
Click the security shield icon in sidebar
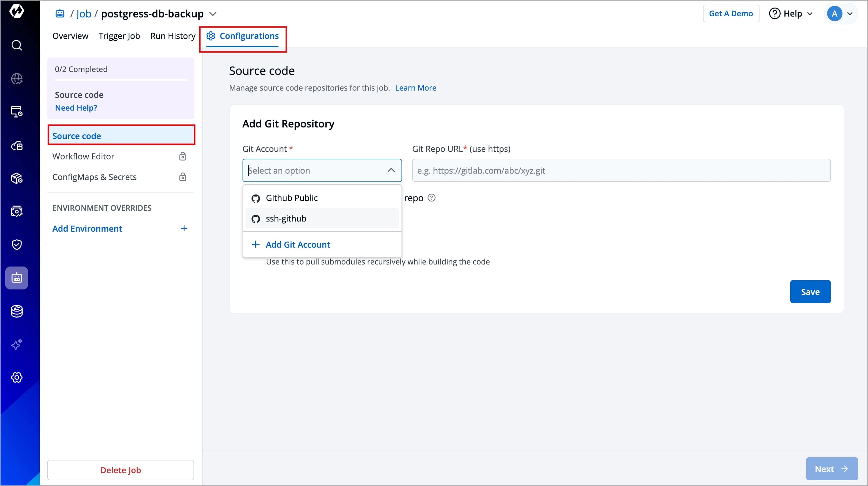[x=17, y=244]
